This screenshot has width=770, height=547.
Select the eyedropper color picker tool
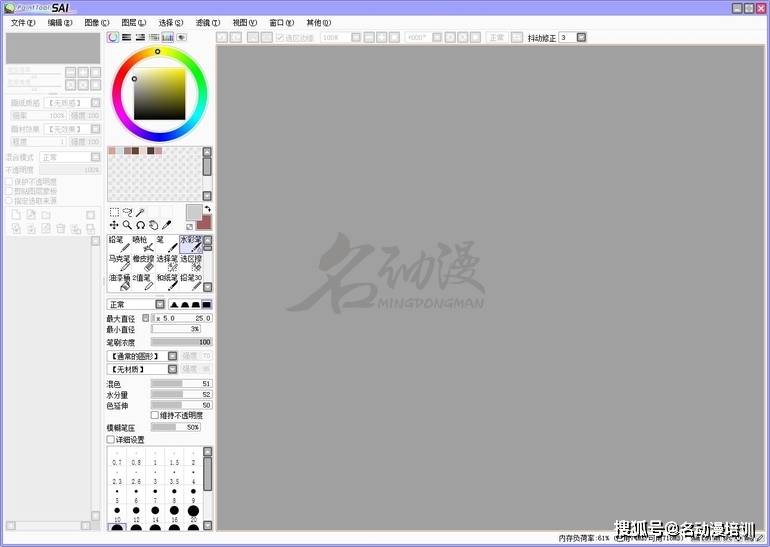coord(167,225)
